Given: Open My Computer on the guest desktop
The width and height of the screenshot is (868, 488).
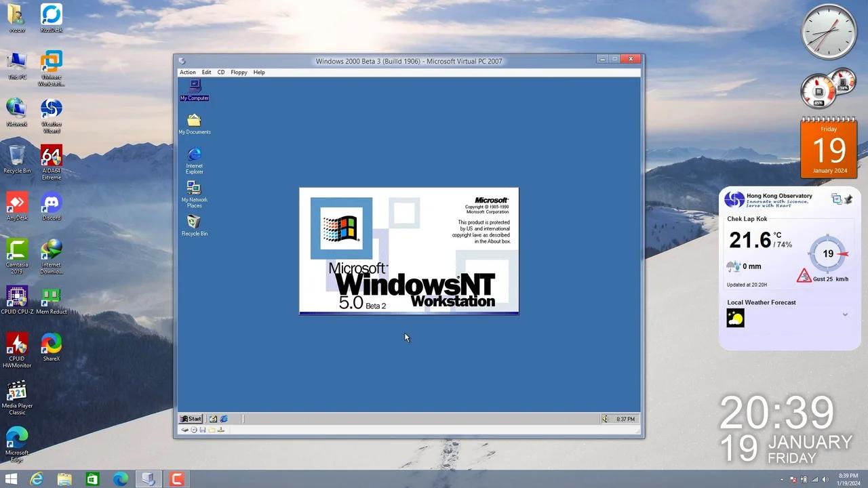Looking at the screenshot, I should click(x=194, y=88).
